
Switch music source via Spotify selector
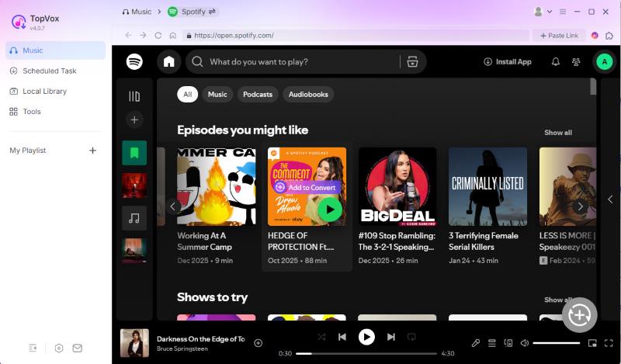(x=193, y=12)
